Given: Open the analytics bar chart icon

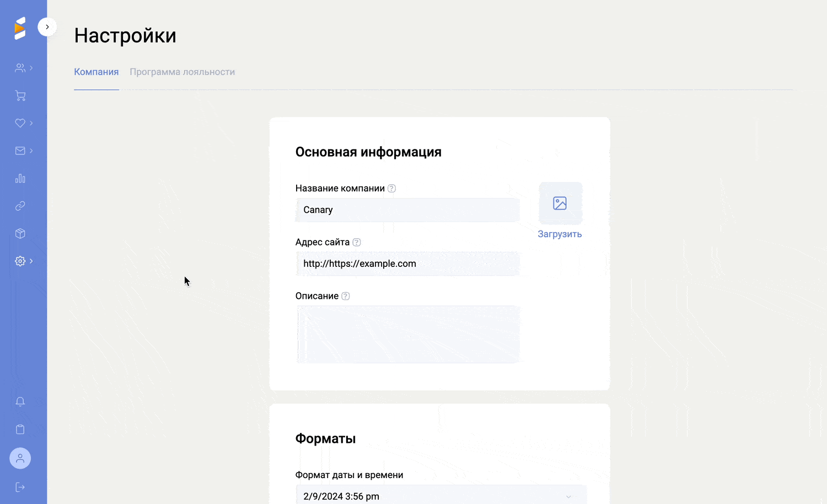Looking at the screenshot, I should tap(20, 179).
